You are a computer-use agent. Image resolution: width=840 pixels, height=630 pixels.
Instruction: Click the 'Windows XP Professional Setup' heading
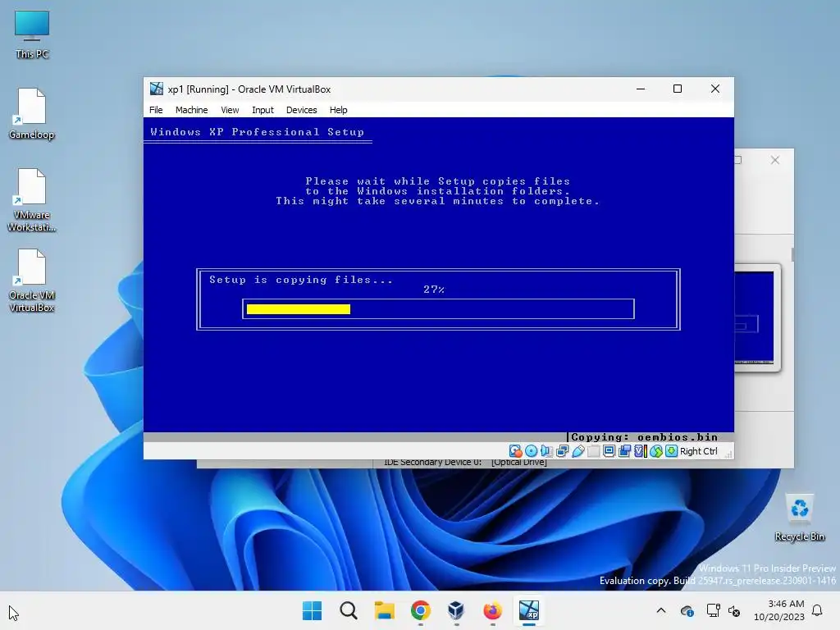(x=257, y=132)
